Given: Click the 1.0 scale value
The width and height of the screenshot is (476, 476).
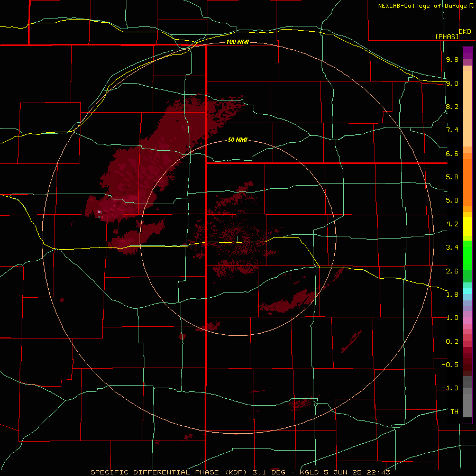Looking at the screenshot, I should click(452, 318).
